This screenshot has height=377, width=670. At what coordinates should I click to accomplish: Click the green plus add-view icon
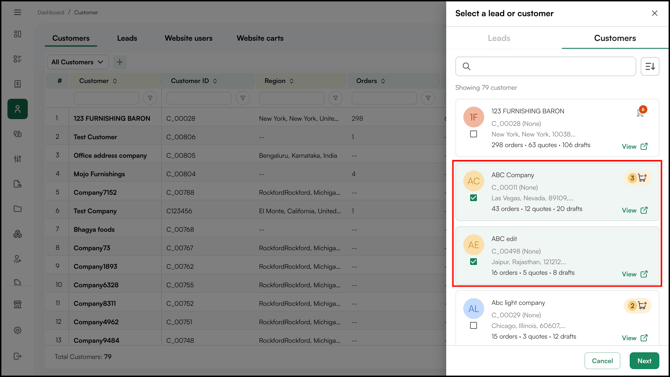point(120,62)
